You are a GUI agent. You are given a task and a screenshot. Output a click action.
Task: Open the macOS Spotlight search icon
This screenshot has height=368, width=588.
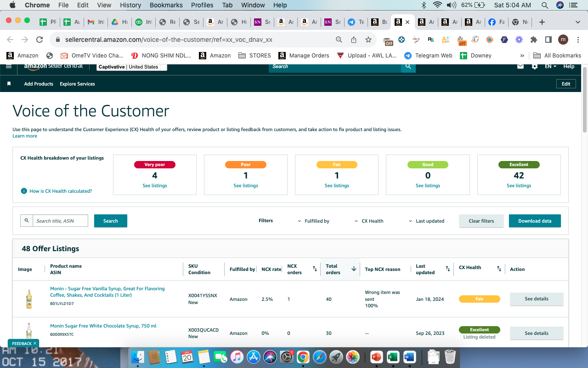point(545,5)
